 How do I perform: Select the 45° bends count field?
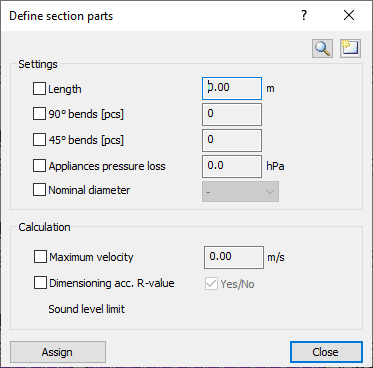232,140
